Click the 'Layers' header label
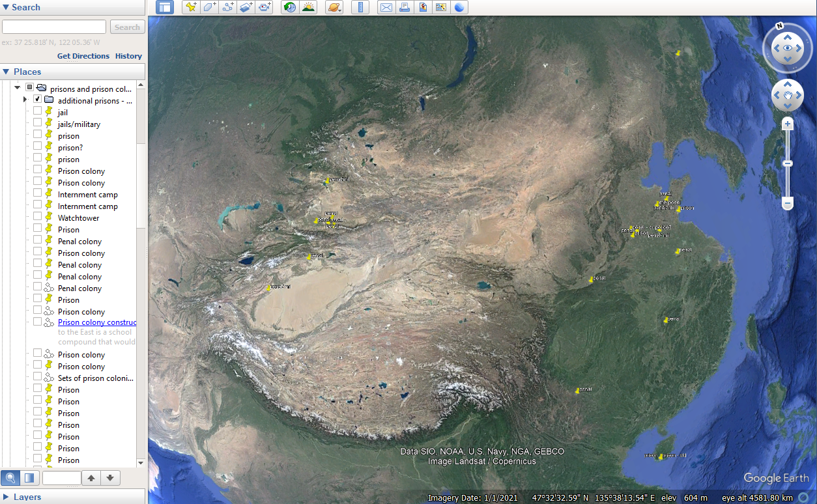Screen dimensions: 817x504 (27, 497)
